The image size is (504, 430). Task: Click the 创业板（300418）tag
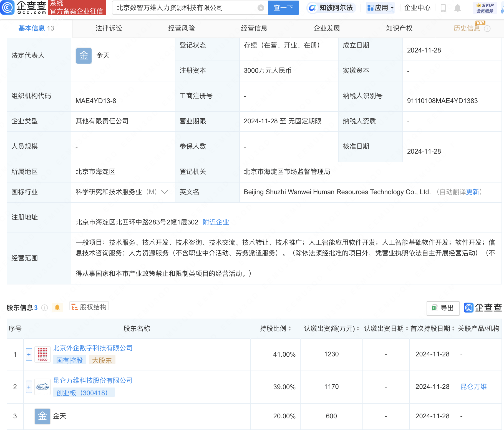84,393
